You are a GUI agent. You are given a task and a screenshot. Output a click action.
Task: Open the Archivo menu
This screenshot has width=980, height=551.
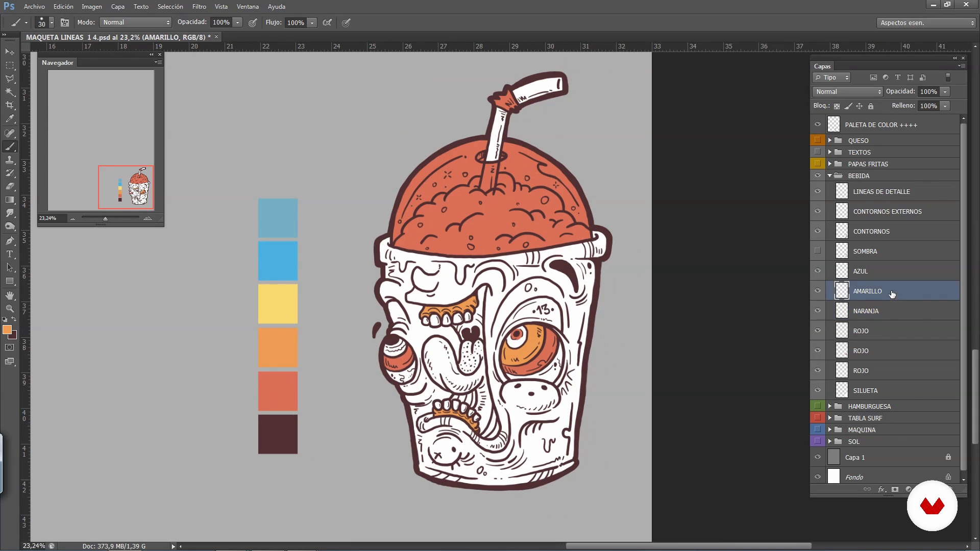[x=34, y=7]
